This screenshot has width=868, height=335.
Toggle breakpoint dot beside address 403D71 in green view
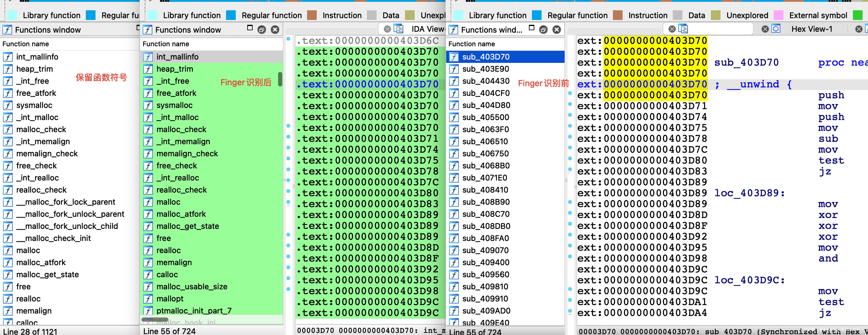pyautogui.click(x=288, y=137)
